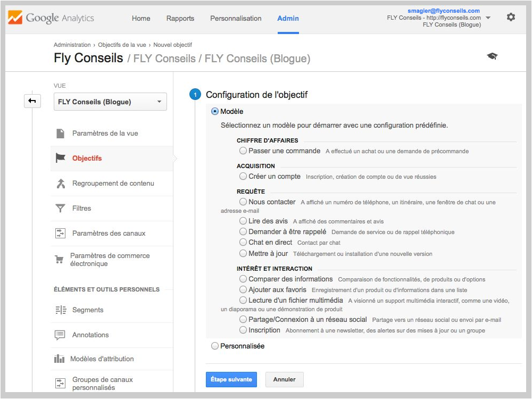This screenshot has height=399, width=532.
Task: Open the Personnalisation menu item
Action: [x=236, y=18]
